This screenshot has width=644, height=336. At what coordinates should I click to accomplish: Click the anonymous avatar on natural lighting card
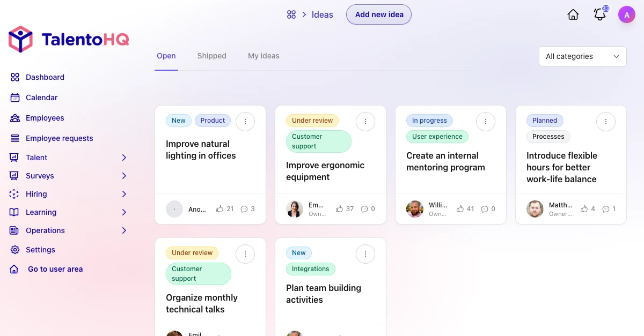(174, 209)
